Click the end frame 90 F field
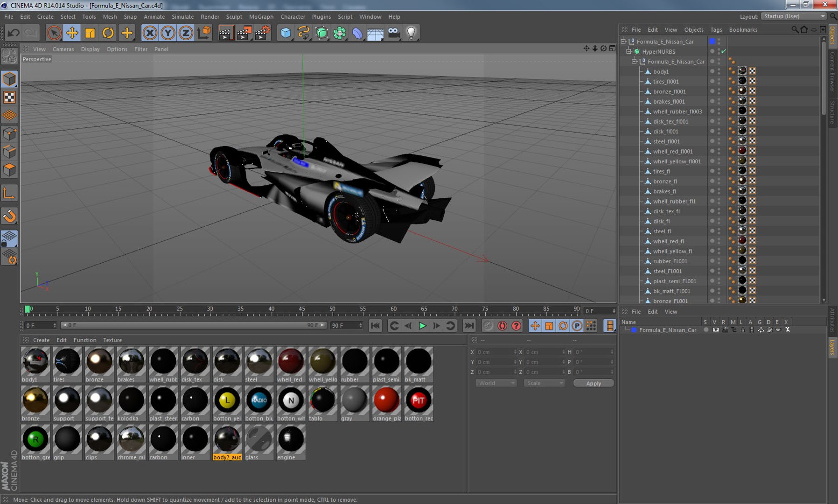The width and height of the screenshot is (838, 504). tap(346, 325)
